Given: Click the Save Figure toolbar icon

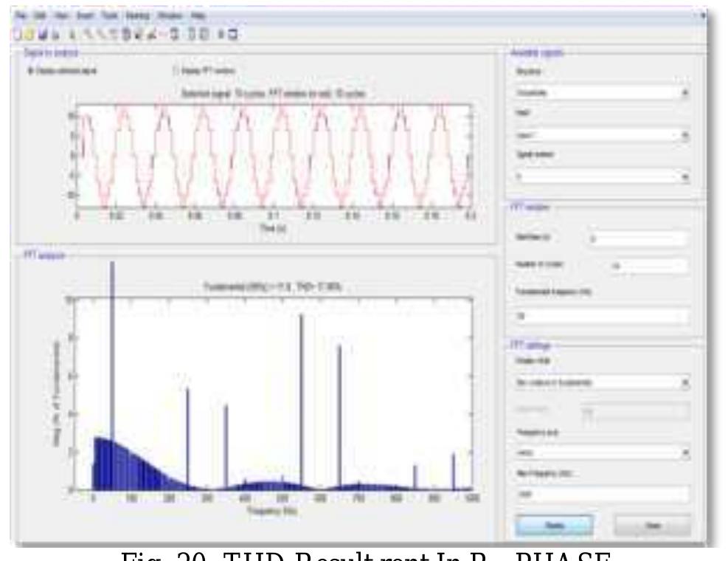Looking at the screenshot, I should pyautogui.click(x=44, y=35).
